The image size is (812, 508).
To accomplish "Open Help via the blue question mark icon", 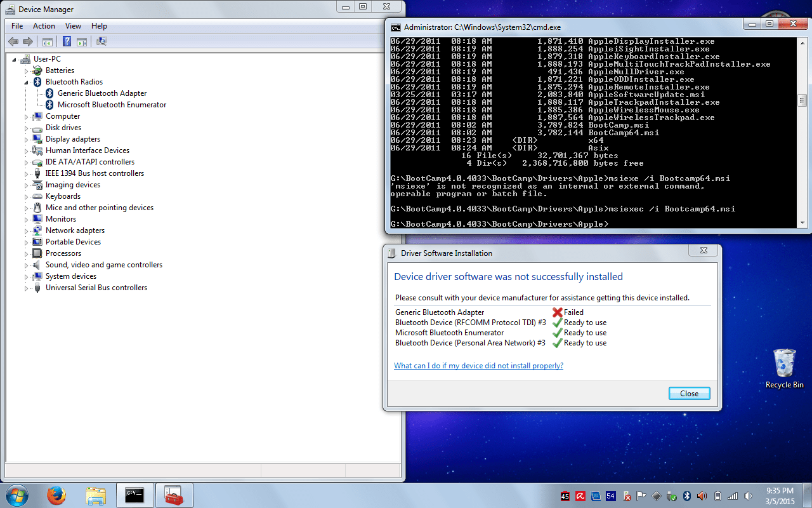I will pos(65,41).
